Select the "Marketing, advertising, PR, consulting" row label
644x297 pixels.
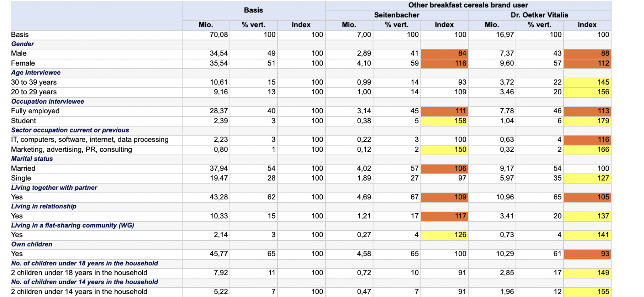click(72, 150)
